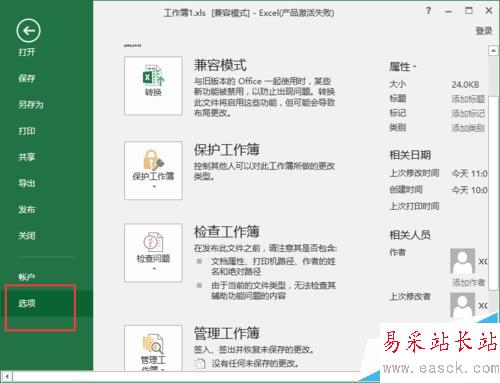This screenshot has width=500, height=383.
Task: Open the 打开 (Open) menu item
Action: coord(27,52)
